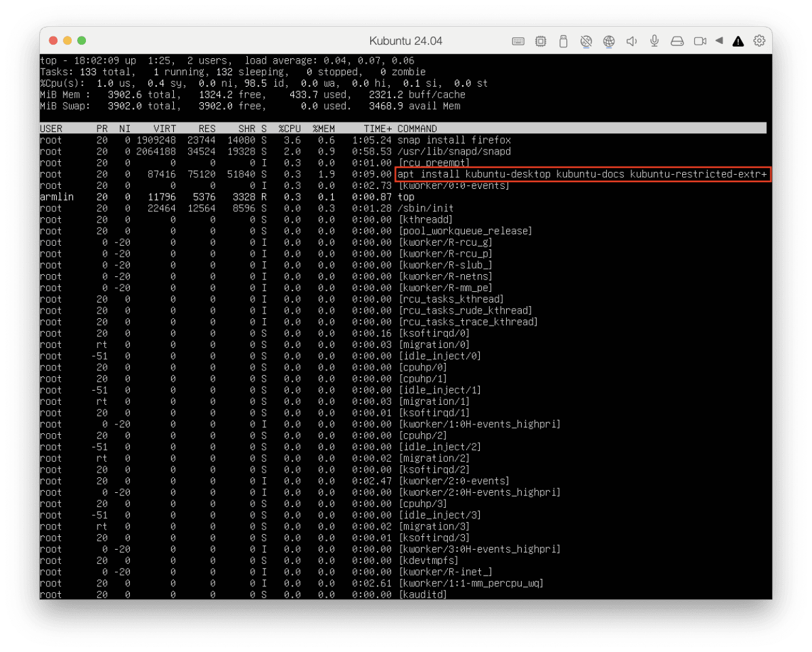Click the video camera icon
Screen dimensions: 812x652
pyautogui.click(x=700, y=41)
